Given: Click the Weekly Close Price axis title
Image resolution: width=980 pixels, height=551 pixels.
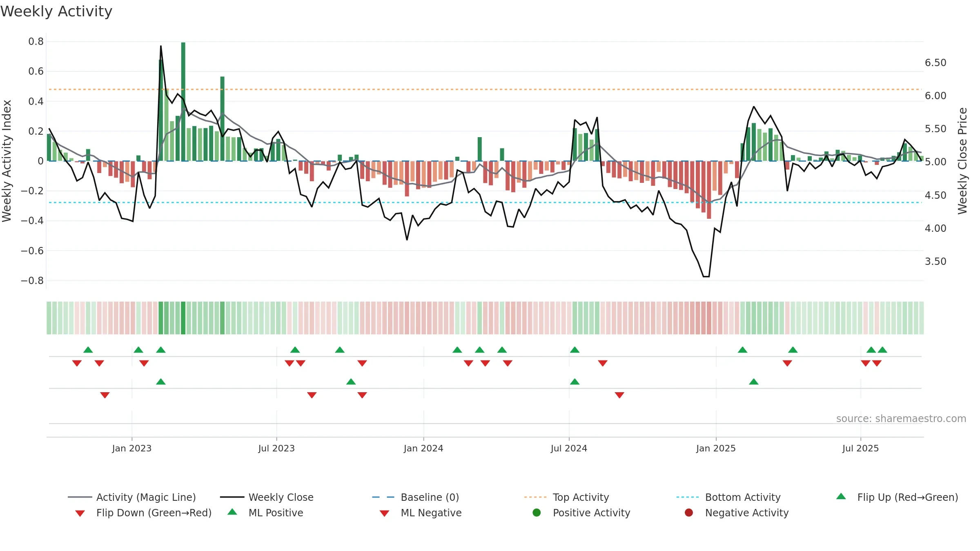Looking at the screenshot, I should tap(962, 161).
